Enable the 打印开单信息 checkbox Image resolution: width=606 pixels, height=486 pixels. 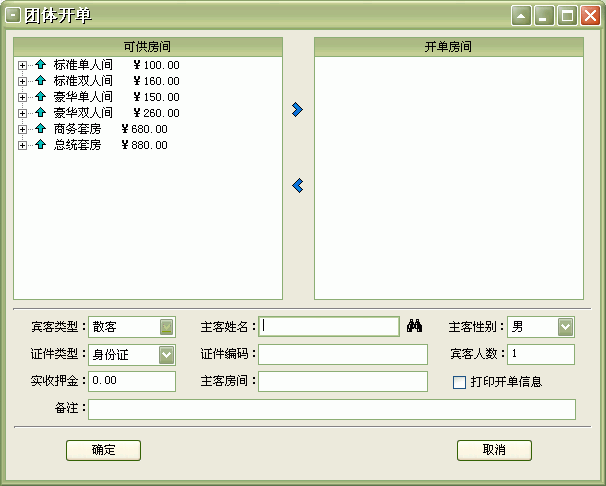click(x=460, y=382)
